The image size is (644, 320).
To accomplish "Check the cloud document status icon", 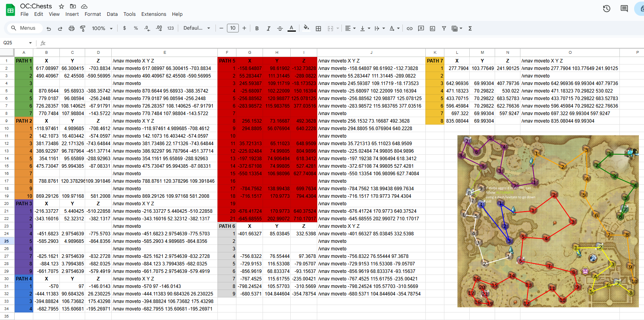I will pos(84,6).
